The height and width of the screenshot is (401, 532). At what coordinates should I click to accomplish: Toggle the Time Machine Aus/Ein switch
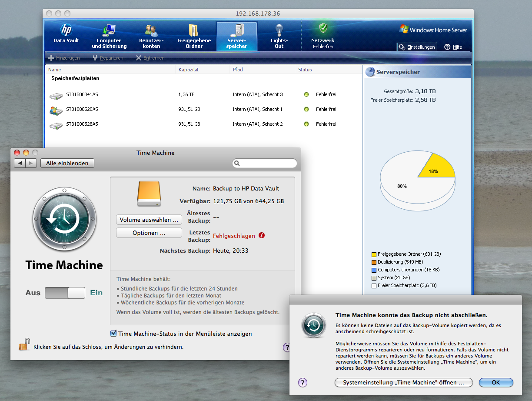coord(65,293)
